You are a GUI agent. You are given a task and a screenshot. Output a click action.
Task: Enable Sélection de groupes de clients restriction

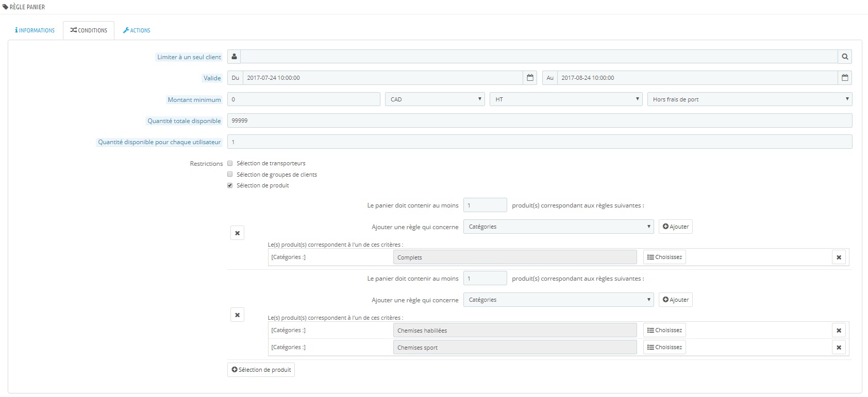point(230,175)
